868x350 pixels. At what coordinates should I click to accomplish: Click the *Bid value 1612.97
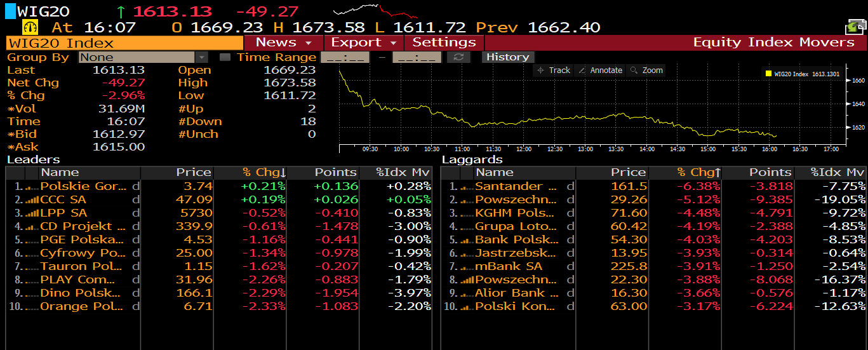click(119, 134)
